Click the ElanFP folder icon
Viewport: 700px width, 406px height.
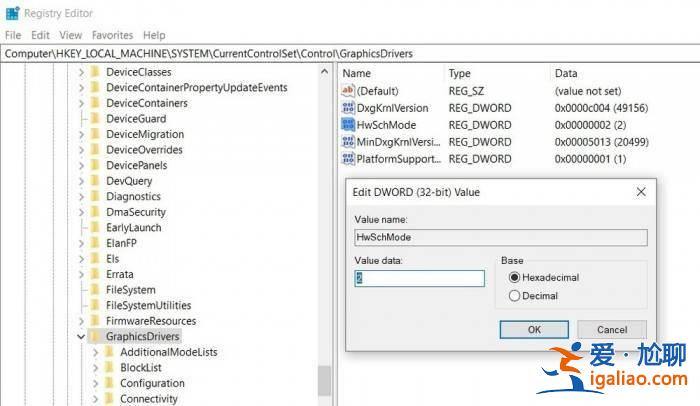[95, 243]
